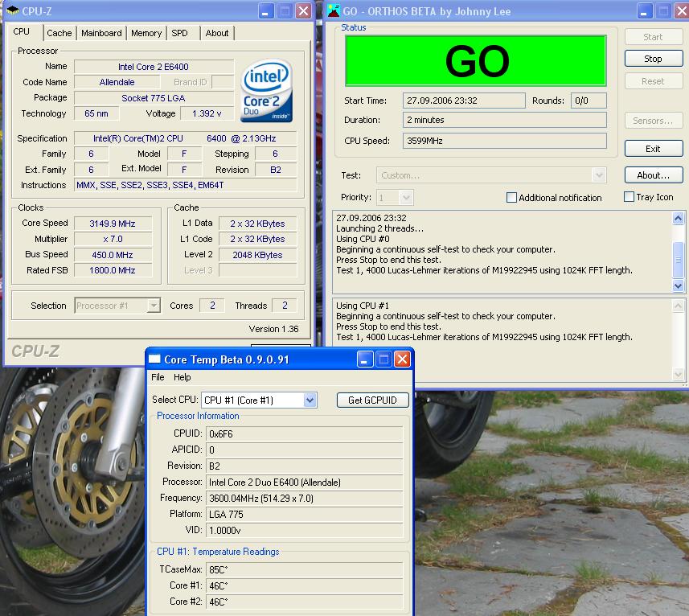Close the Core Temp window
The width and height of the screenshot is (689, 616).
(402, 359)
